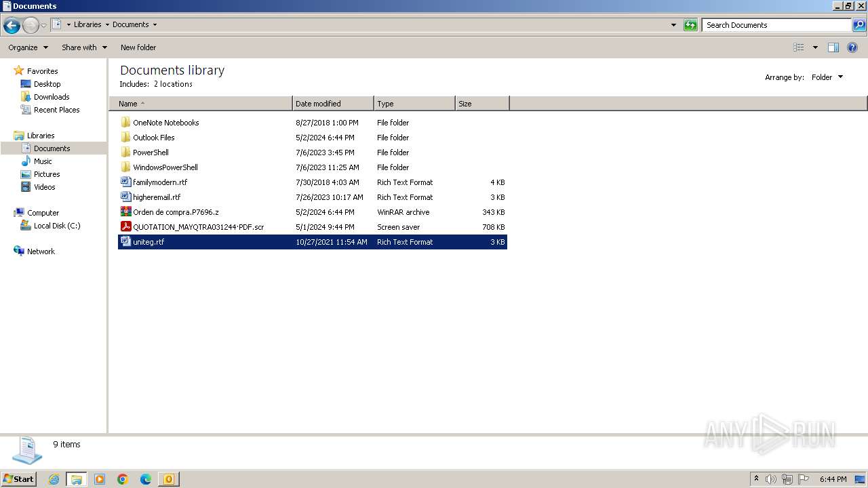Open the Music library
This screenshot has width=868, height=488.
pos(43,161)
